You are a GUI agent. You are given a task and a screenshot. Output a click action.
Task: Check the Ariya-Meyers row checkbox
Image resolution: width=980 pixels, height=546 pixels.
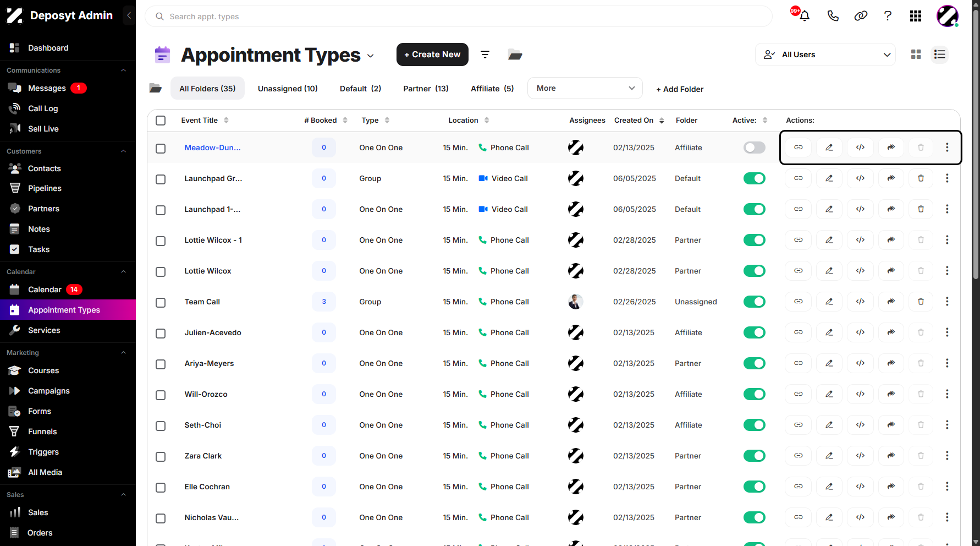pyautogui.click(x=161, y=364)
